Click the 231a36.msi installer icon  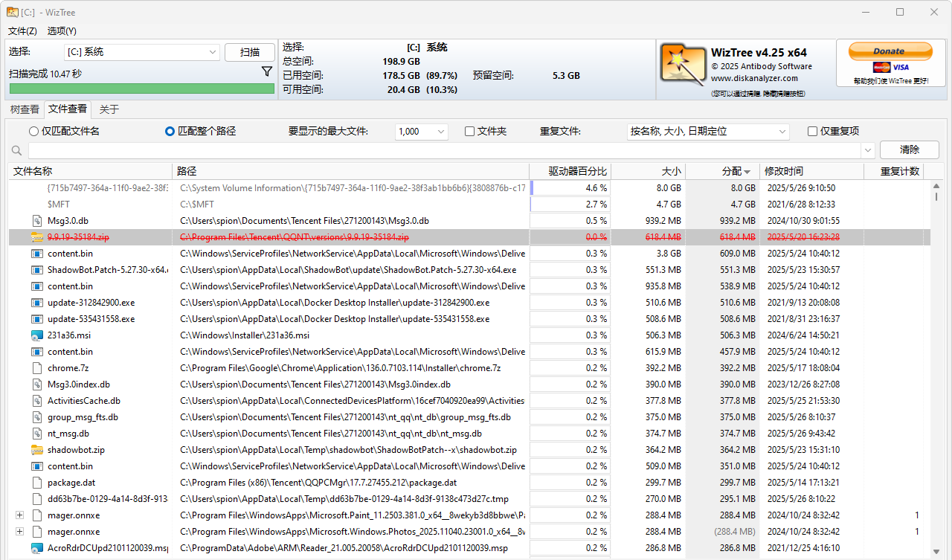coord(37,335)
